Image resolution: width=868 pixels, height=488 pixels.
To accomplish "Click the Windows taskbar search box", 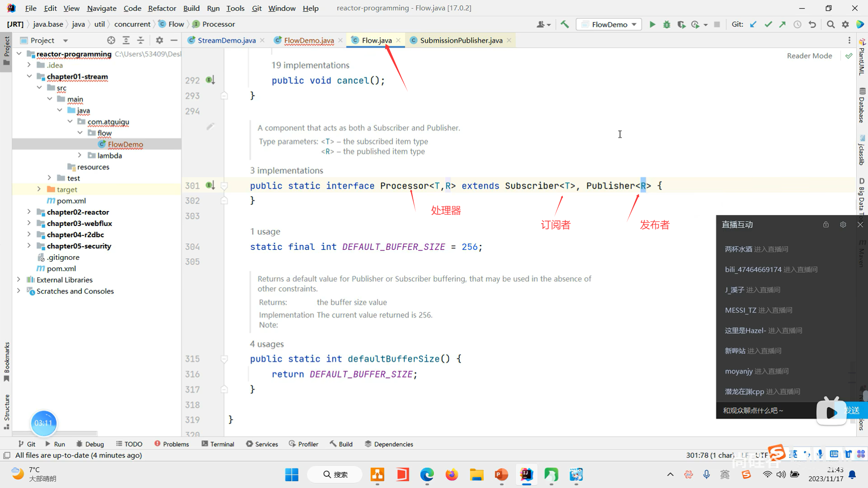I will [x=335, y=474].
